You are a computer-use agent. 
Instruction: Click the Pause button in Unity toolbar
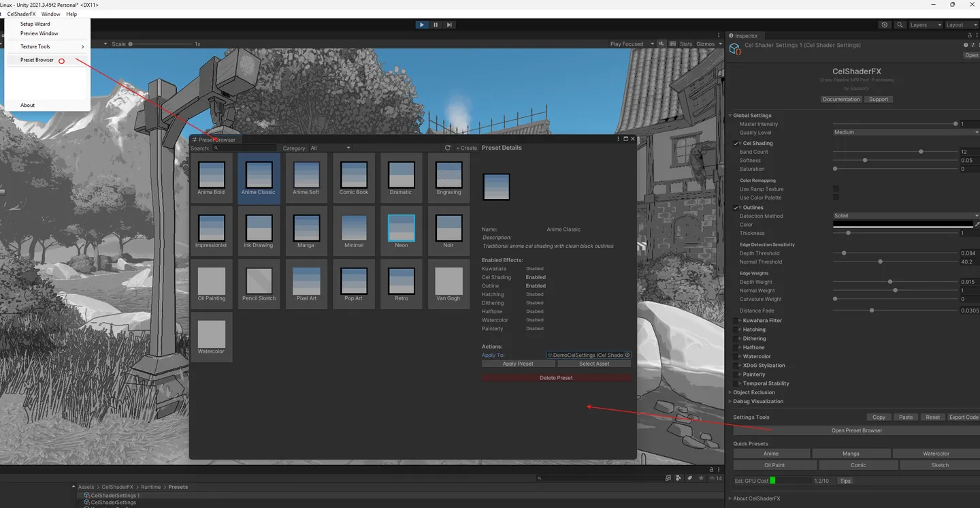tap(436, 25)
